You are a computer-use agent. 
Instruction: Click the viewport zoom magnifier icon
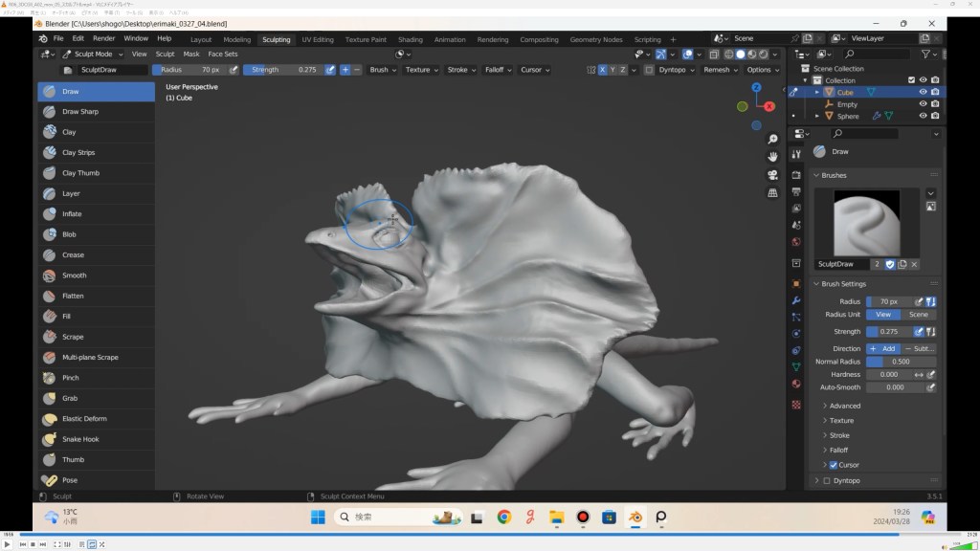point(772,140)
